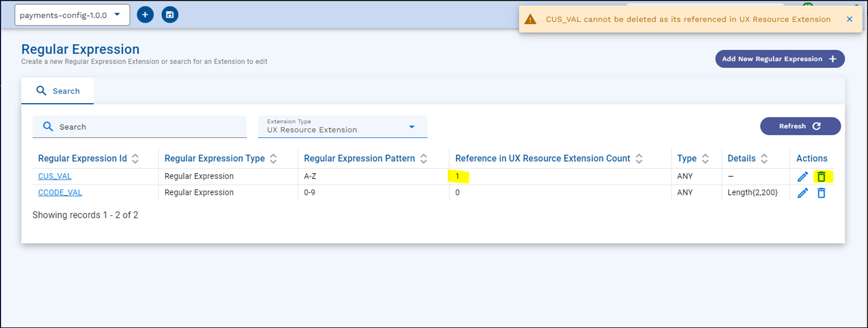This screenshot has width=868, height=328.
Task: Sort by Regular Expression Pattern column
Action: 424,159
